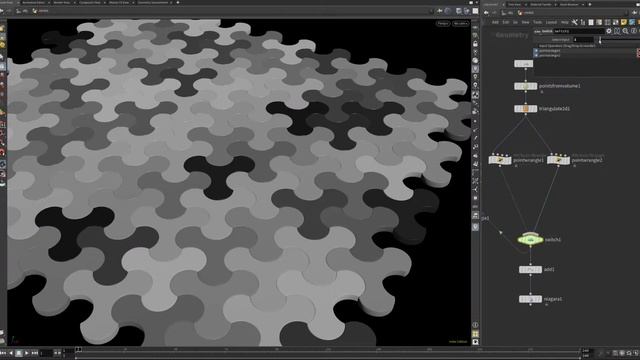This screenshot has width=640, height=360.
Task: Click the obj segment in the viewport path
Action: (22, 11)
